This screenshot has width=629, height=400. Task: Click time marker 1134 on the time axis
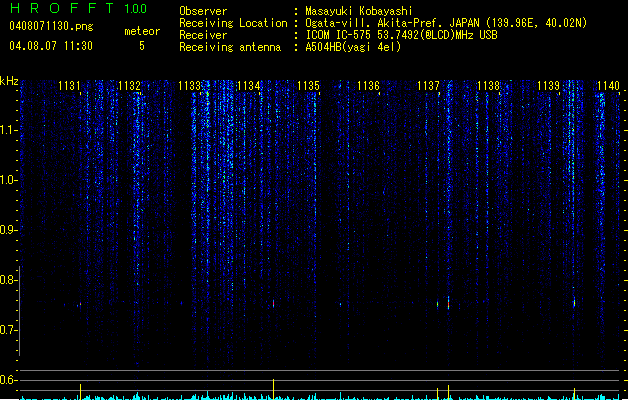[249, 86]
